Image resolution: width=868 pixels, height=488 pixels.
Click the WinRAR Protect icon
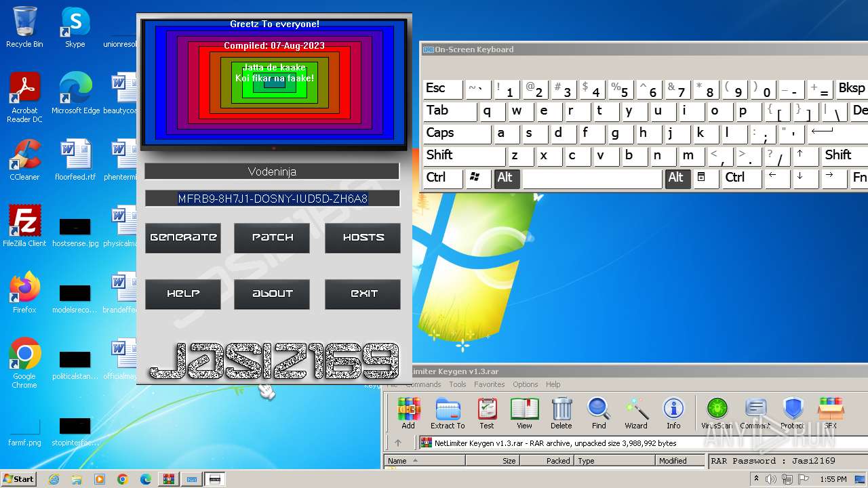click(792, 413)
